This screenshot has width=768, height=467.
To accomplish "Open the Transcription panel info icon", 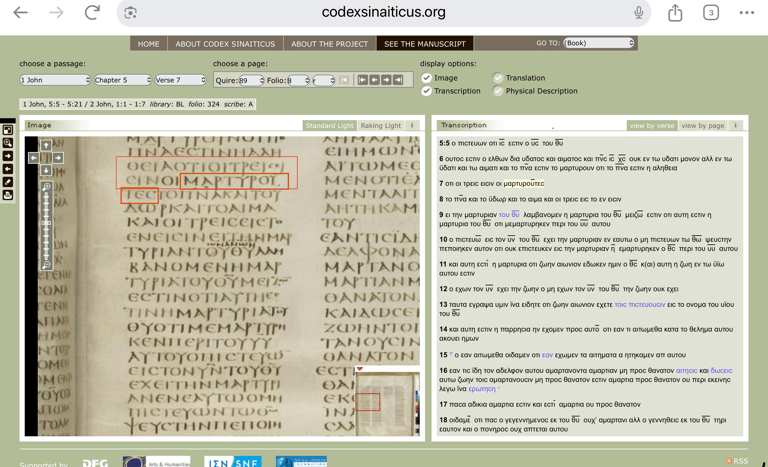I will [x=735, y=125].
